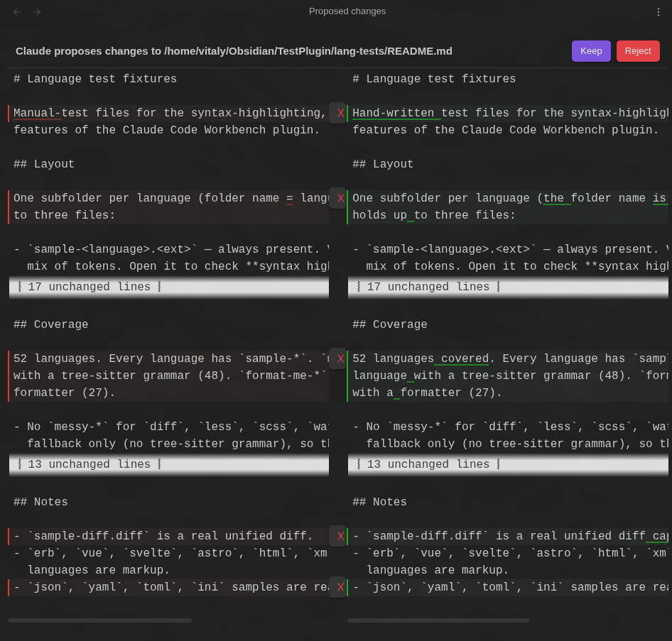Click '# Language test fixtures' in right pane
The width and height of the screenshot is (672, 641).
pyautogui.click(x=434, y=79)
